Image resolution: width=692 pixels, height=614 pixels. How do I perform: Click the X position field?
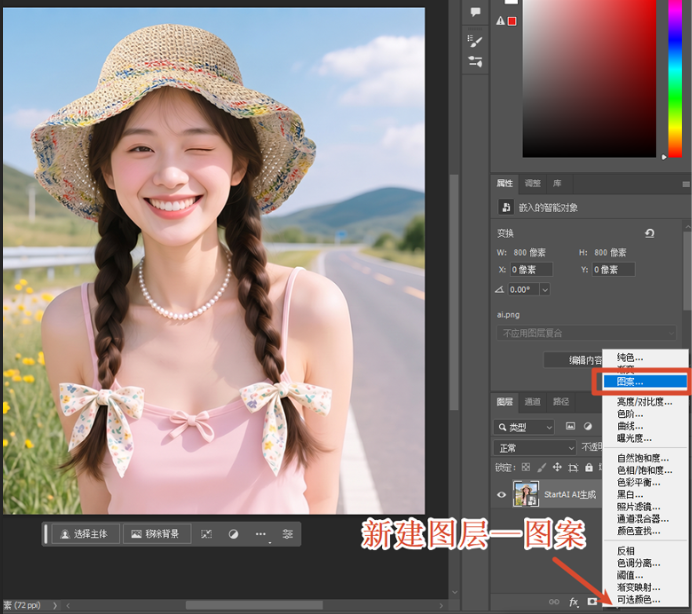[531, 269]
